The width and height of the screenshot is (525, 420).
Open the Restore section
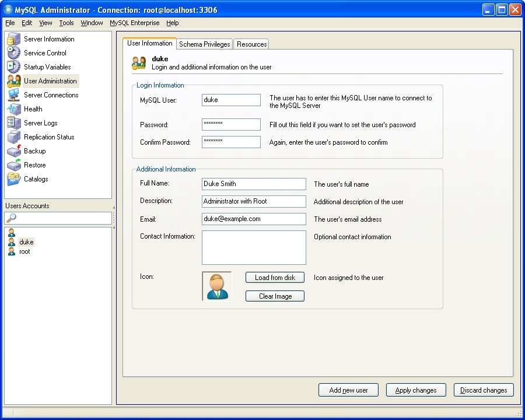click(x=36, y=164)
